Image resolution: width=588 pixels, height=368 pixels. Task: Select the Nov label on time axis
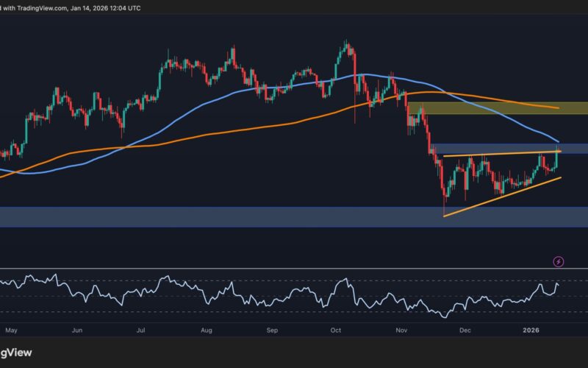(401, 331)
